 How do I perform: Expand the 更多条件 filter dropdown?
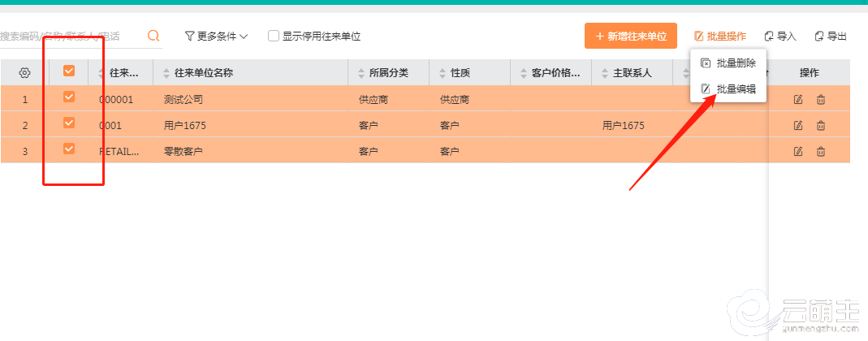point(216,36)
